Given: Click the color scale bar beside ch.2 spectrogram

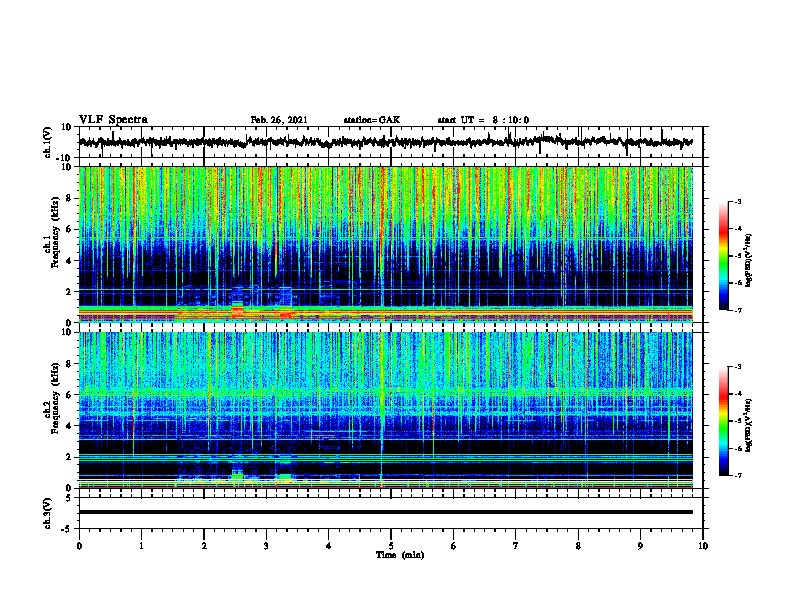Looking at the screenshot, I should pos(724,421).
